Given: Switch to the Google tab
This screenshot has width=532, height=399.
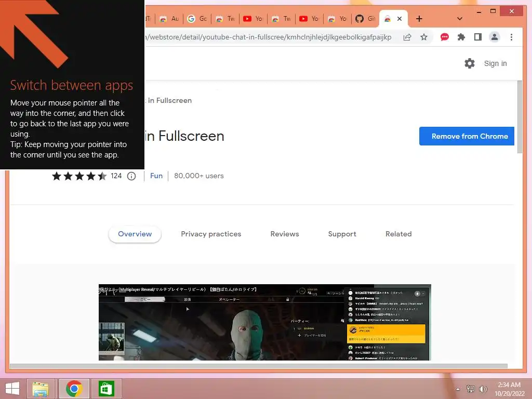Looking at the screenshot, I should 197,19.
